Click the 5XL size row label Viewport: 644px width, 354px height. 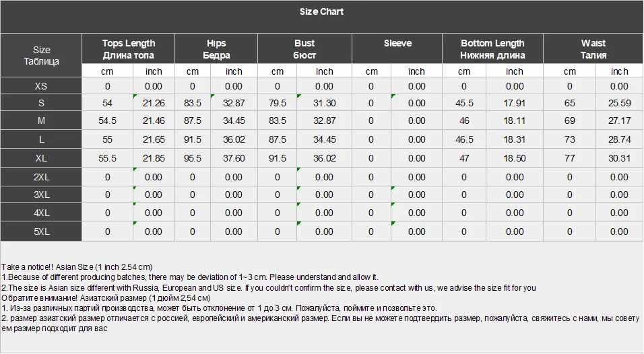pos(41,232)
